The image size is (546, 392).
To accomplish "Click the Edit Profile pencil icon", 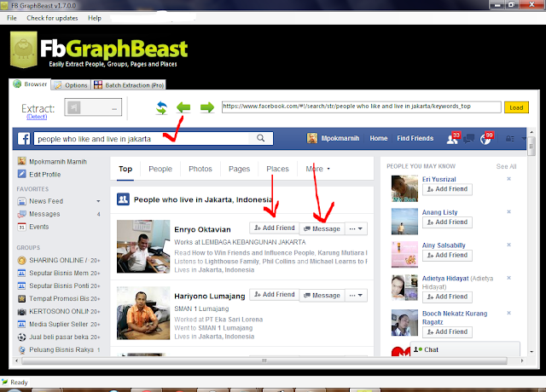I will (21, 174).
